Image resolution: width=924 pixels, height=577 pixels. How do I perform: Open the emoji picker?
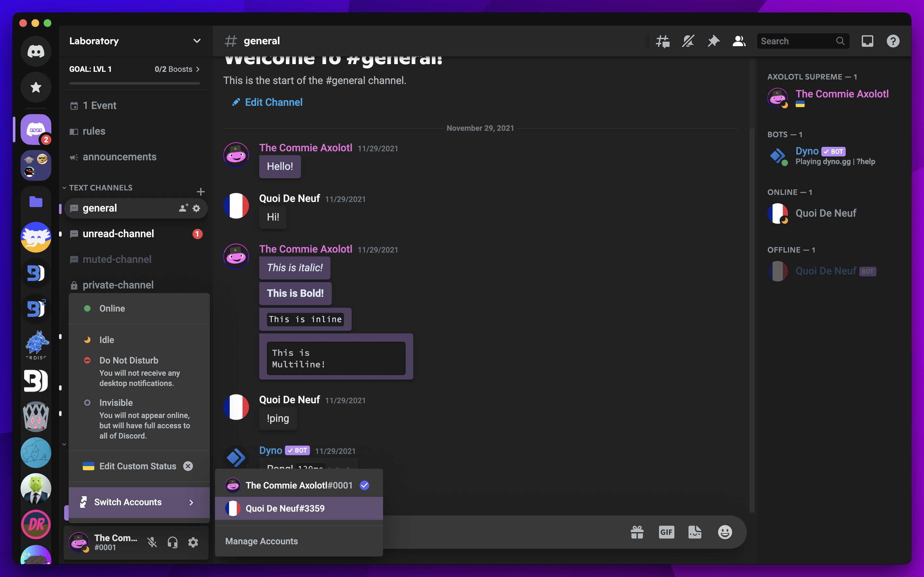724,532
